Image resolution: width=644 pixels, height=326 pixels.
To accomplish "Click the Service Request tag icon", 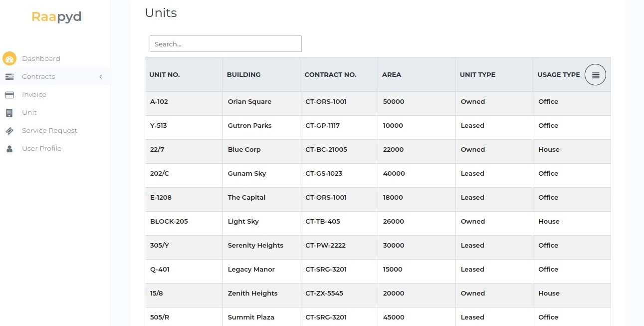I will pyautogui.click(x=9, y=130).
